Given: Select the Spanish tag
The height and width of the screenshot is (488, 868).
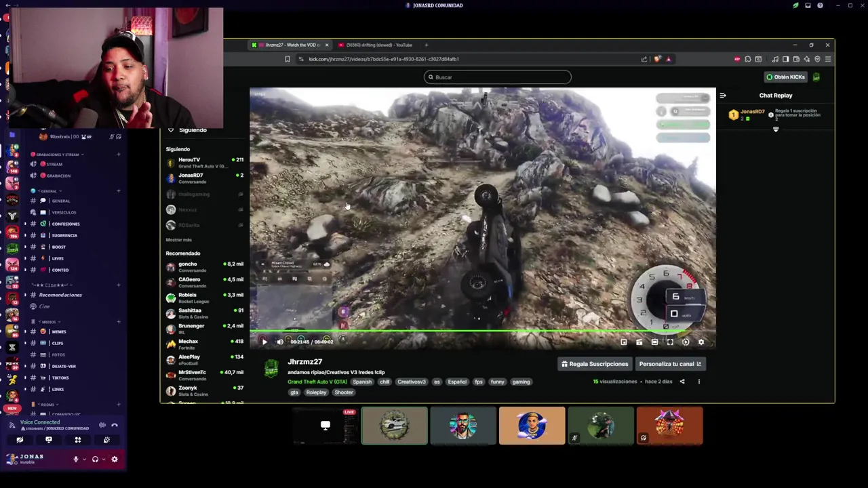Looking at the screenshot, I should click(x=362, y=382).
